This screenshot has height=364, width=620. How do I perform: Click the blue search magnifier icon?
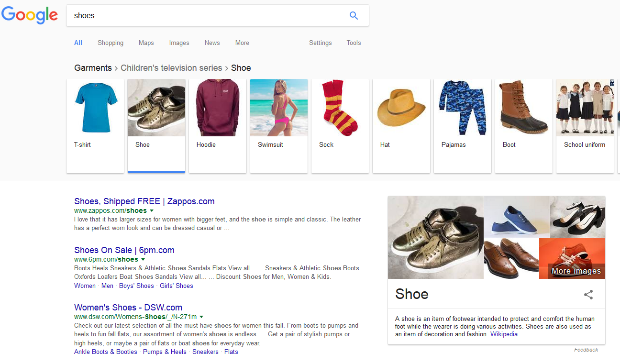pyautogui.click(x=354, y=15)
